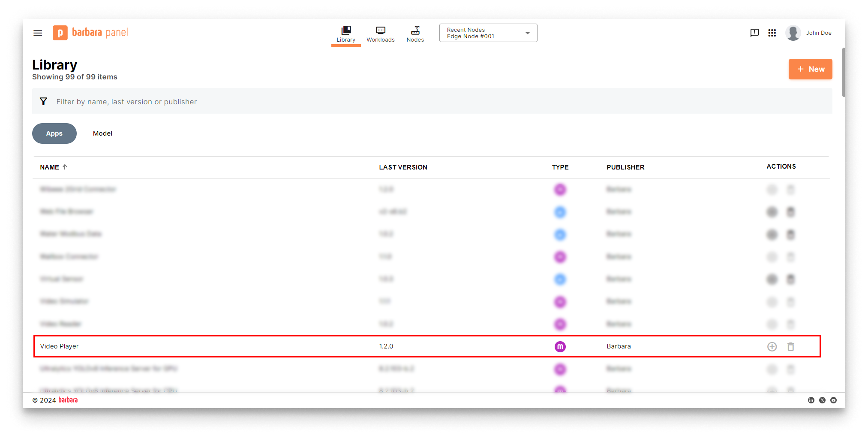Go to the Workloads tab
This screenshot has width=868, height=436.
[x=380, y=34]
